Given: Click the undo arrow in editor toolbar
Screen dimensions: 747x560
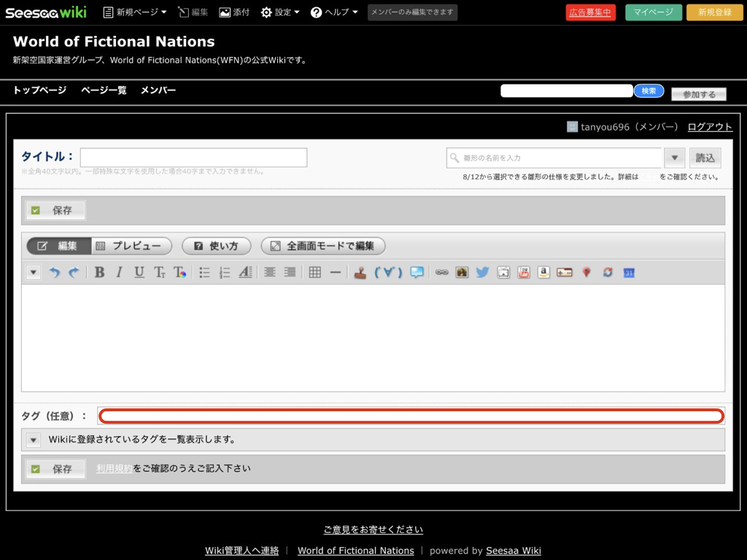Looking at the screenshot, I should point(54,273).
